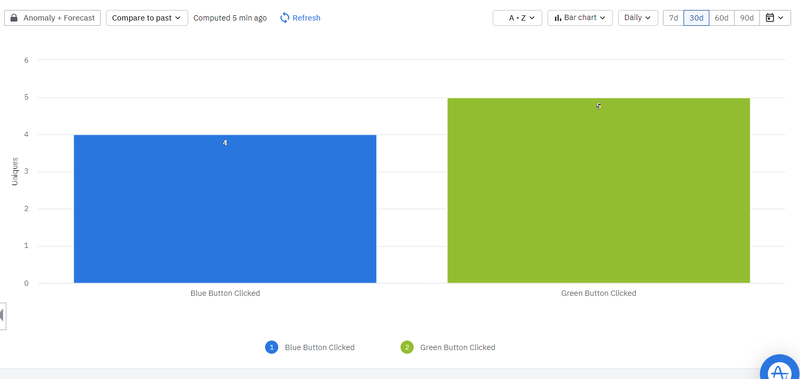
Task: Click the value label 4 on blue bar
Action: point(225,143)
